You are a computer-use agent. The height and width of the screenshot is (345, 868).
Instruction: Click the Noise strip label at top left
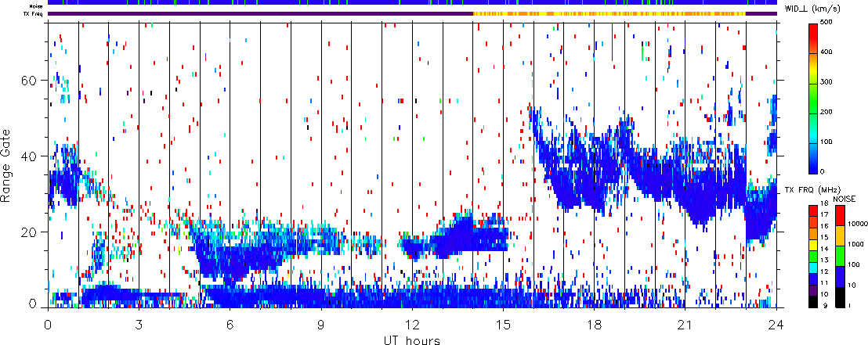click(x=37, y=5)
